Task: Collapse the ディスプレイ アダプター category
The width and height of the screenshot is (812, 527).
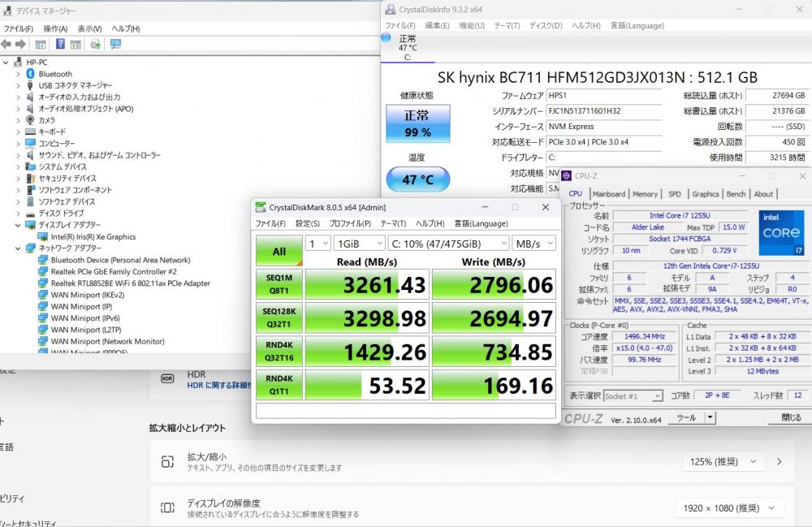Action: 18,225
